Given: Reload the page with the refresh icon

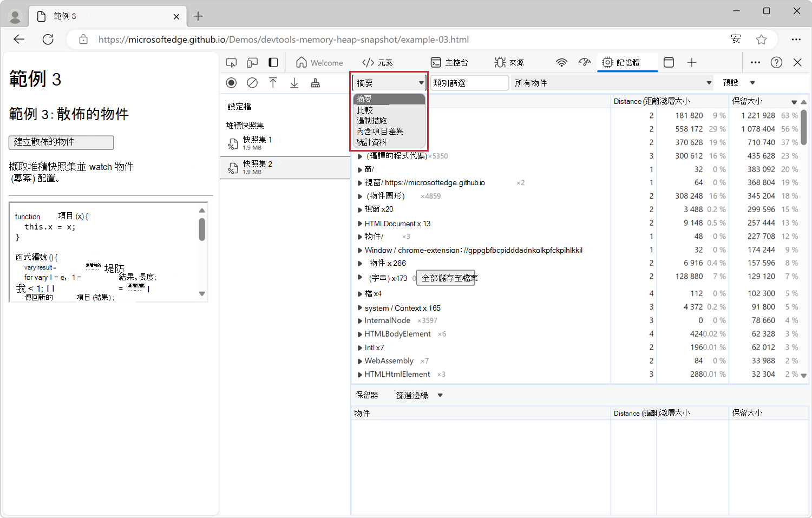Looking at the screenshot, I should pyautogui.click(x=48, y=39).
